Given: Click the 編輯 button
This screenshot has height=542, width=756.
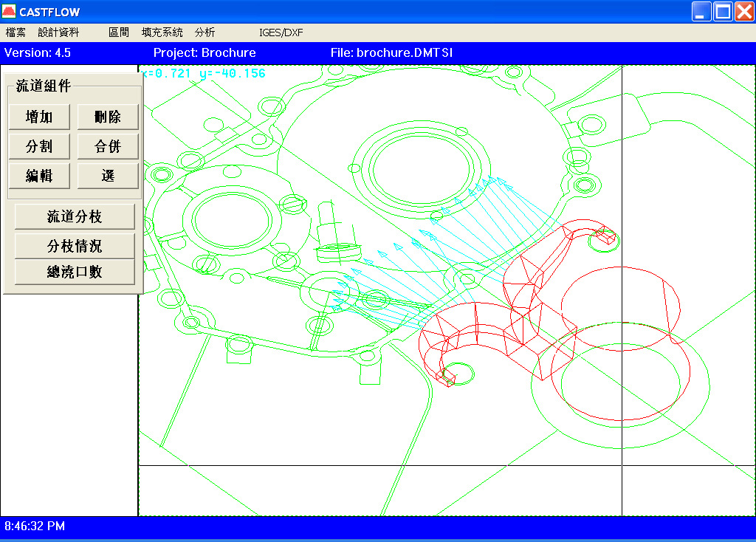Looking at the screenshot, I should point(39,176).
